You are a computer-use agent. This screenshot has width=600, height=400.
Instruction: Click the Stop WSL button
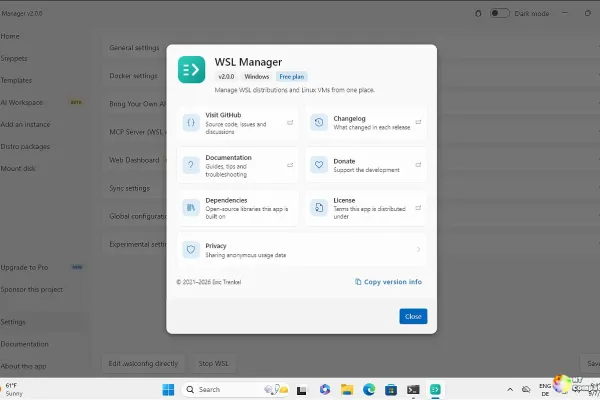coord(213,364)
